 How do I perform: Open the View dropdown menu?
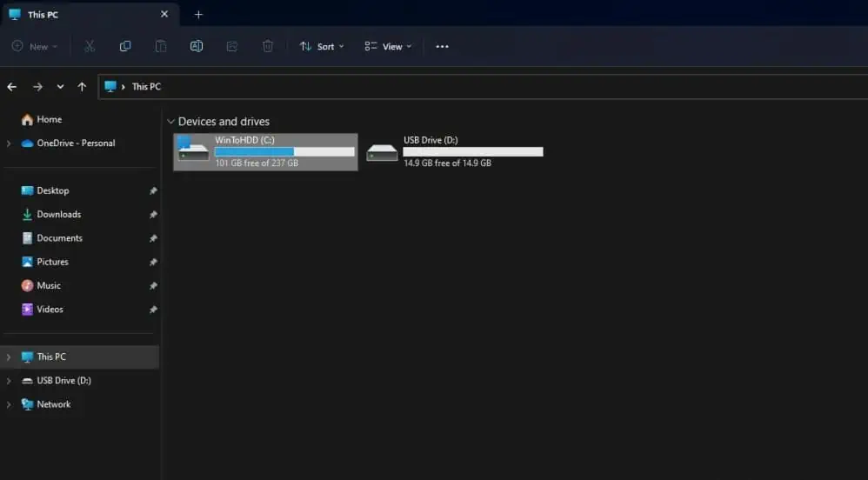[x=388, y=46]
